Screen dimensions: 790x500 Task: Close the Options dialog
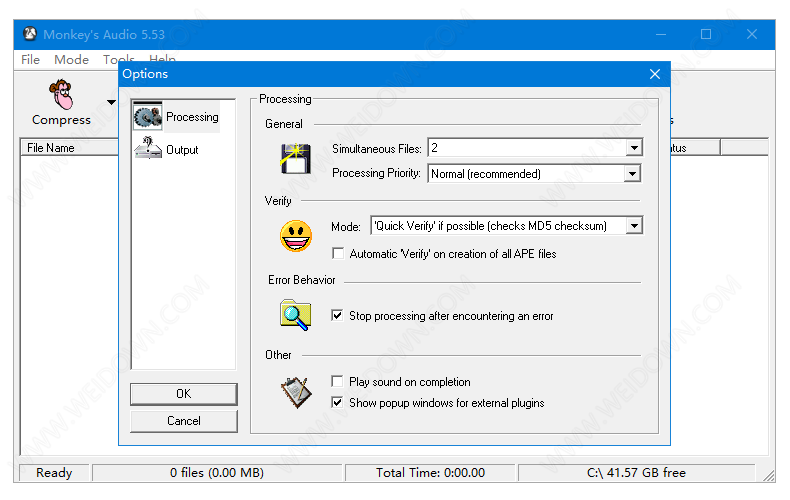pos(654,74)
